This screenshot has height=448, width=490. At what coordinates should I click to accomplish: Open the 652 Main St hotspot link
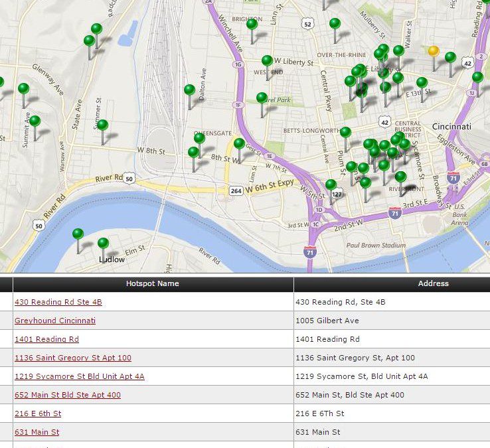tap(68, 395)
